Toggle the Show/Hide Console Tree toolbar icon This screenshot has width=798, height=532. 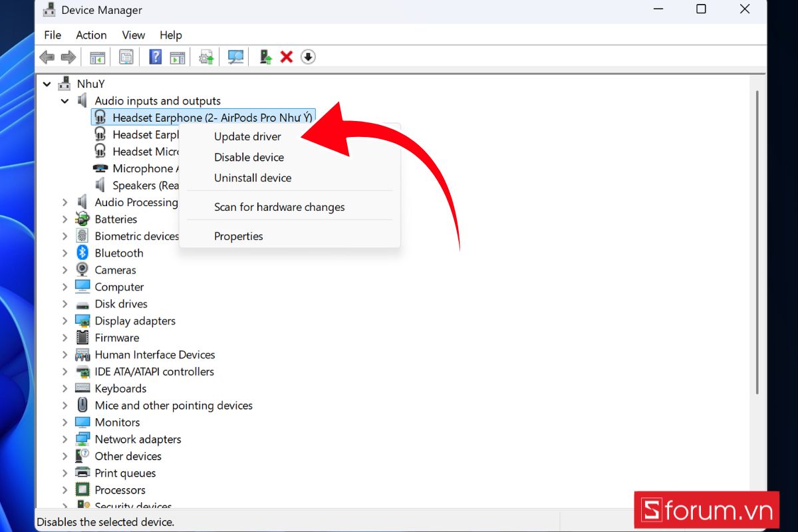point(97,57)
